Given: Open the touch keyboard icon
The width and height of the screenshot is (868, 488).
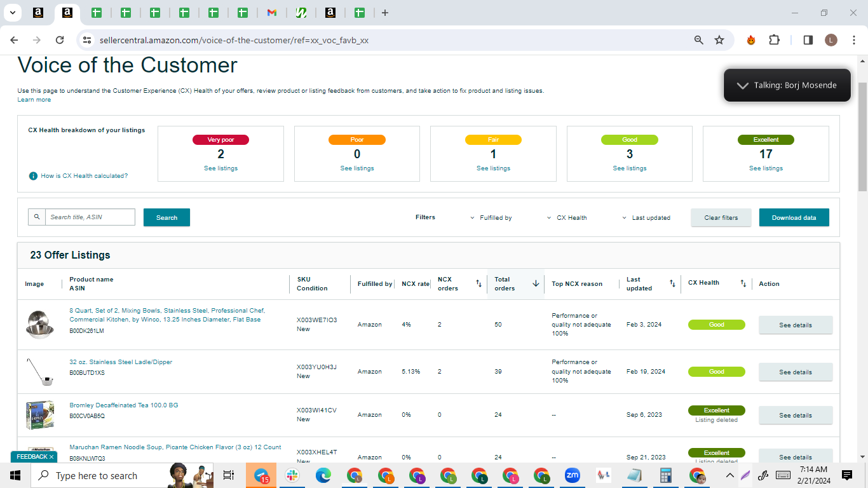Looking at the screenshot, I should click(783, 475).
